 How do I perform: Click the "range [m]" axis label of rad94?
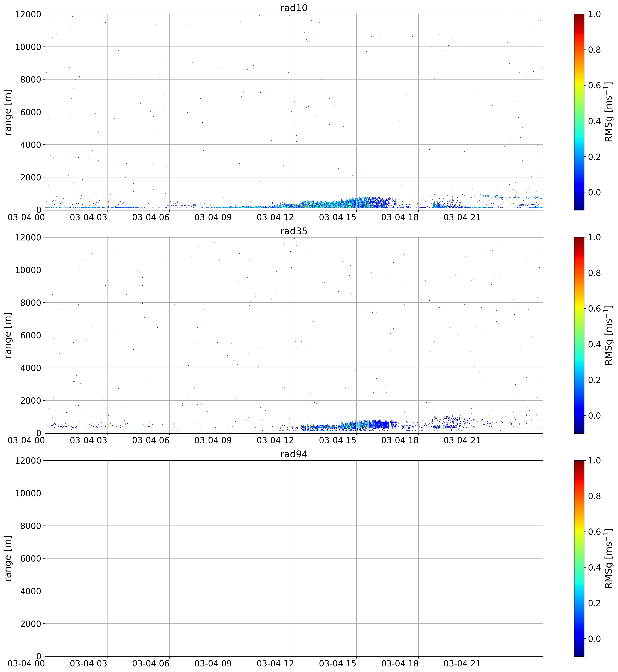click(x=8, y=558)
